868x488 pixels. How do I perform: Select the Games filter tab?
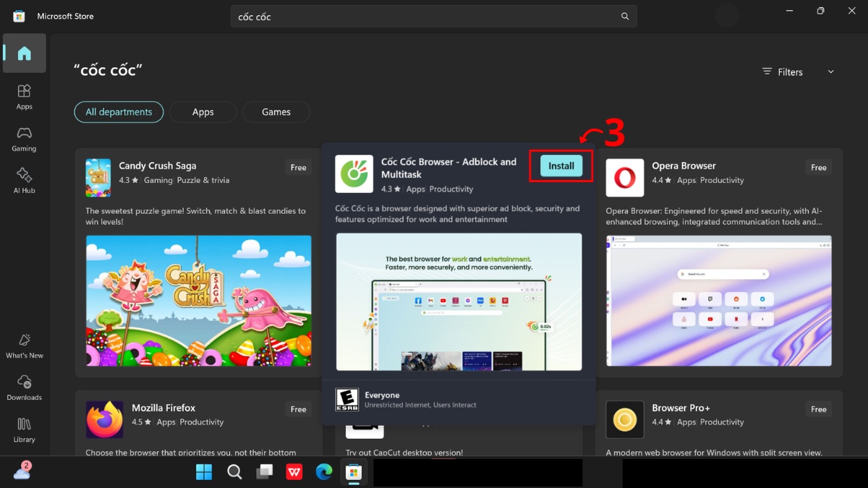click(x=276, y=112)
